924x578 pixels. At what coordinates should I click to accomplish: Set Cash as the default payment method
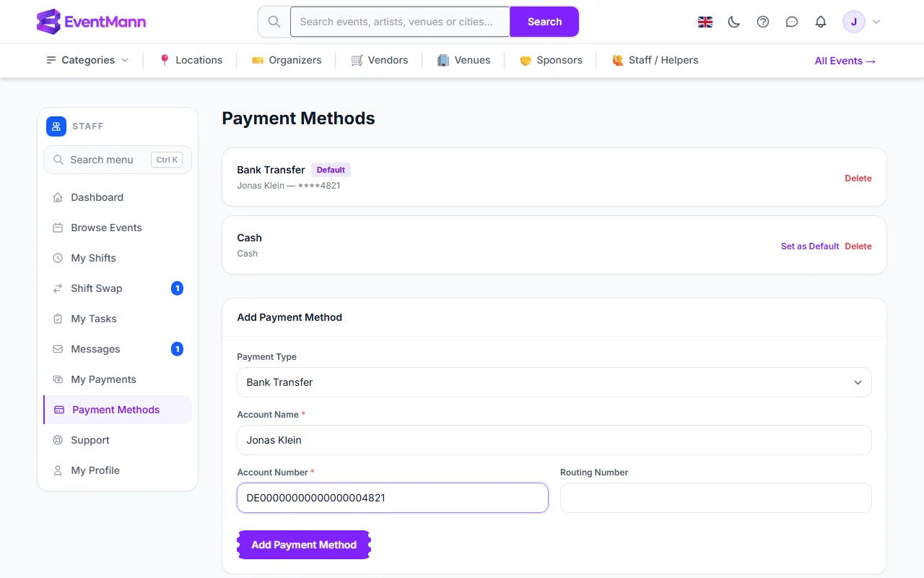[x=810, y=246]
